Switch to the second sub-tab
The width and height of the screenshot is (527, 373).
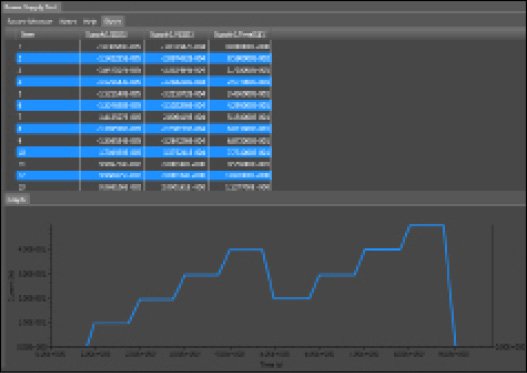click(x=68, y=22)
